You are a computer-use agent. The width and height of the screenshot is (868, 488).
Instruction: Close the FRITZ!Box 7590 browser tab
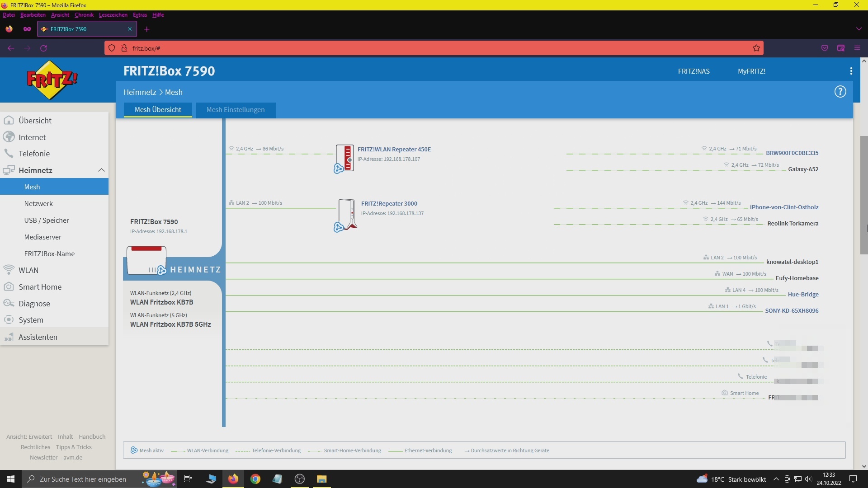pyautogui.click(x=130, y=29)
